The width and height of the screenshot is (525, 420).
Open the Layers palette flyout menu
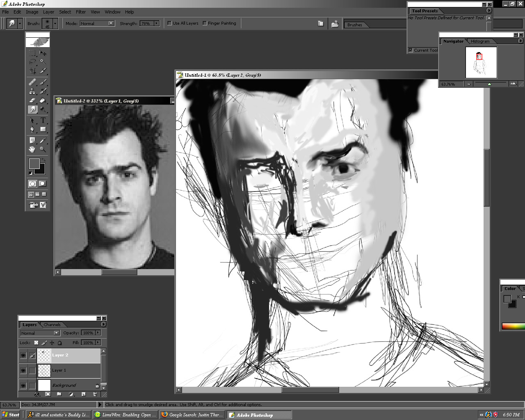pyautogui.click(x=103, y=324)
